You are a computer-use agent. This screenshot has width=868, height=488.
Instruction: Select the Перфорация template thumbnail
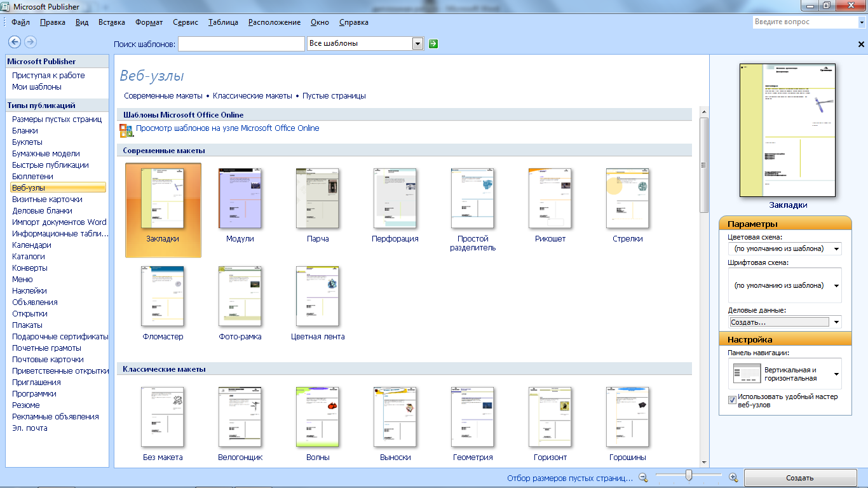point(395,198)
